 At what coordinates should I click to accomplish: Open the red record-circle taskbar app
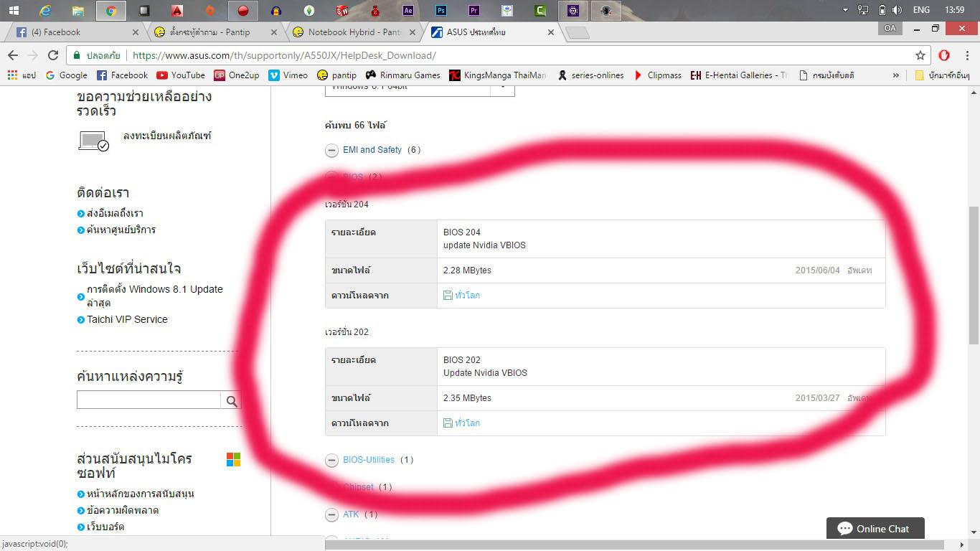(243, 11)
